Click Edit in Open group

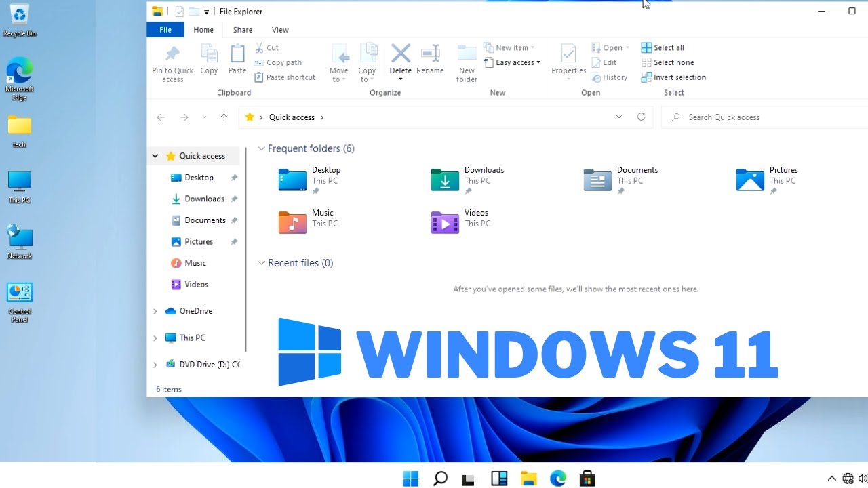click(604, 62)
